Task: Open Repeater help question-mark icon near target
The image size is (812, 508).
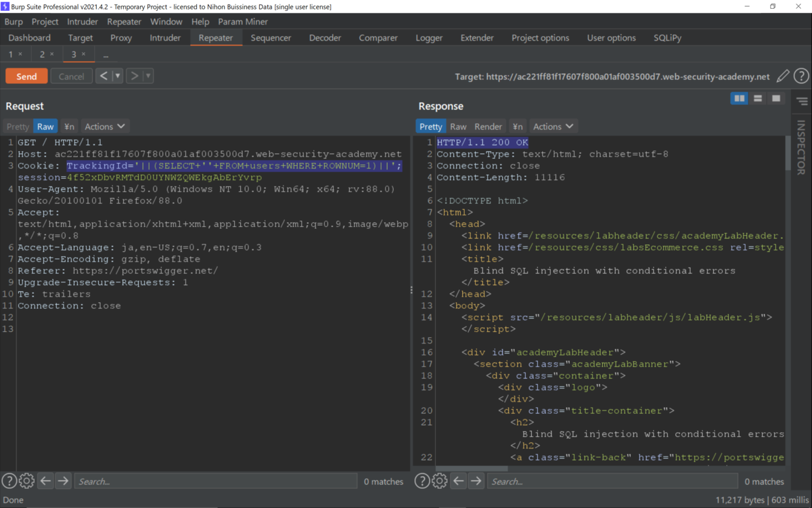Action: click(801, 76)
